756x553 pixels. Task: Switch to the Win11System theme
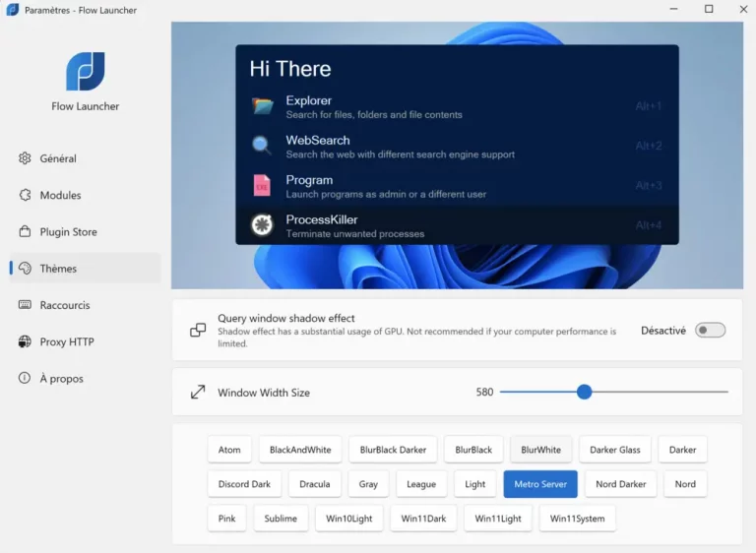point(577,519)
